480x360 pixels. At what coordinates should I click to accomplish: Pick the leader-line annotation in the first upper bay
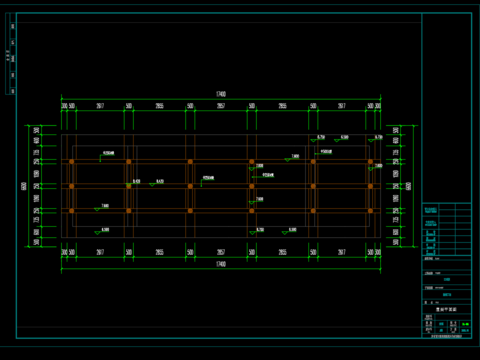click(x=107, y=157)
